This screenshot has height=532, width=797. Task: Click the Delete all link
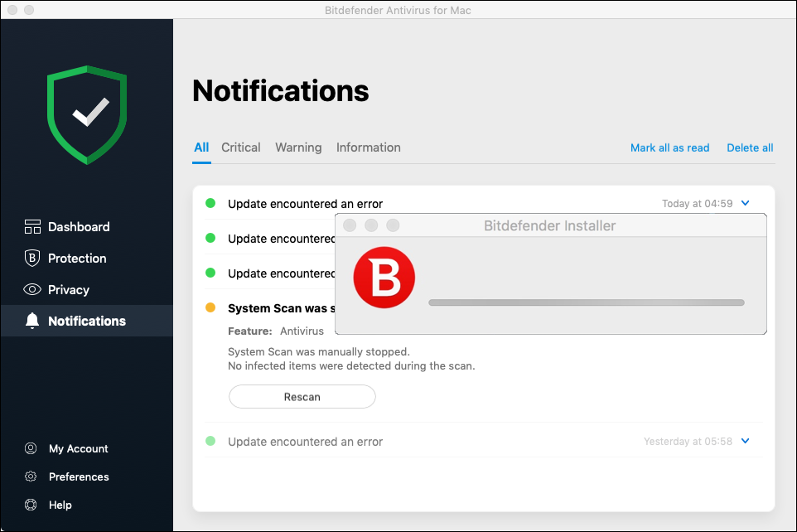(x=750, y=148)
